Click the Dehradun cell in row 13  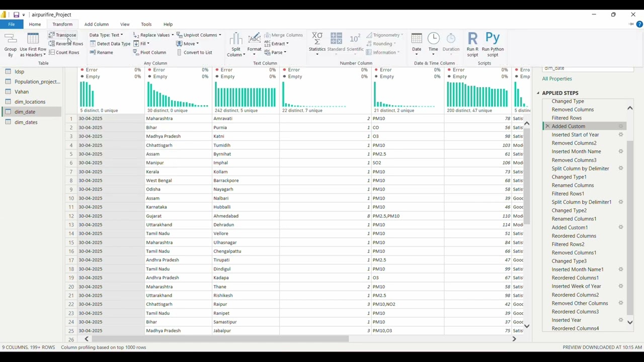246,225
